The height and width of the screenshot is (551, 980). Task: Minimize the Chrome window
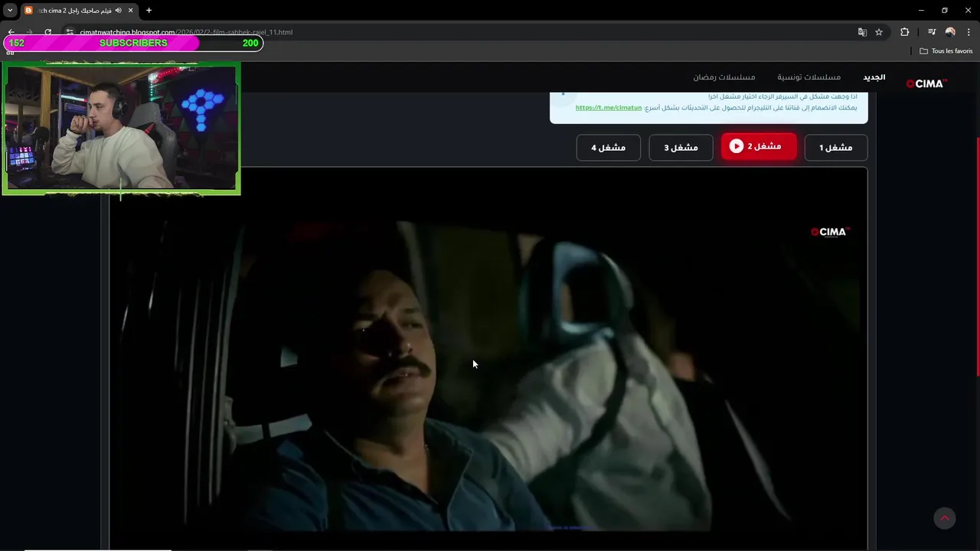[x=921, y=10]
